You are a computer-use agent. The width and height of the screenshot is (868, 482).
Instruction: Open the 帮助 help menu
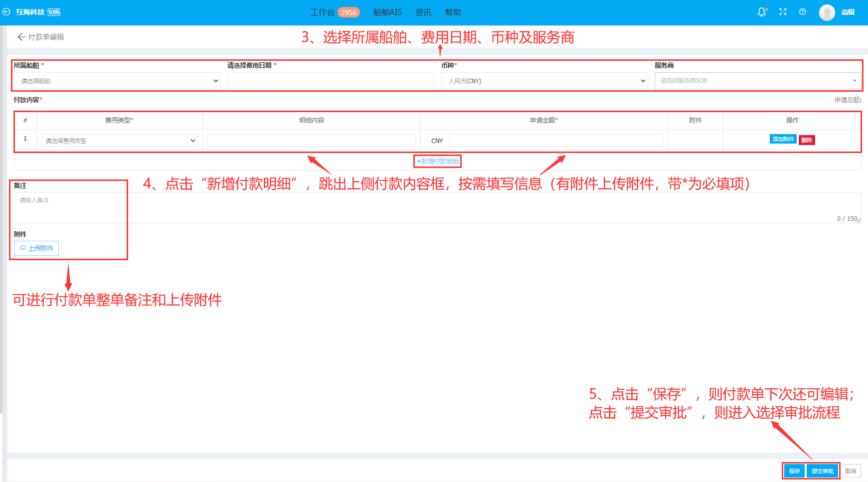point(453,12)
